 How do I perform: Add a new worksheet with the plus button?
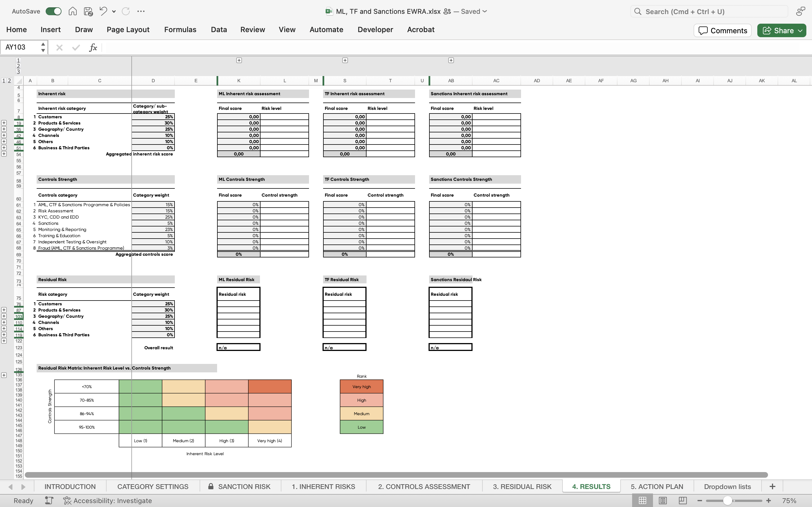[773, 486]
